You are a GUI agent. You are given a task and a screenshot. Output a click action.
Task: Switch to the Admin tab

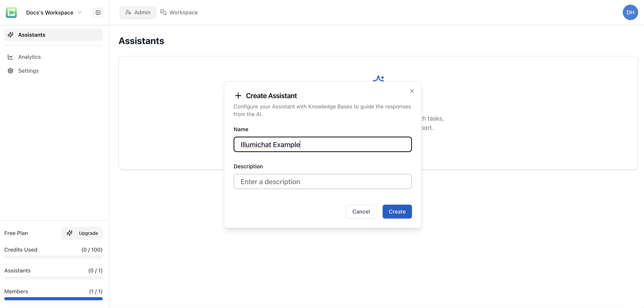pyautogui.click(x=137, y=12)
